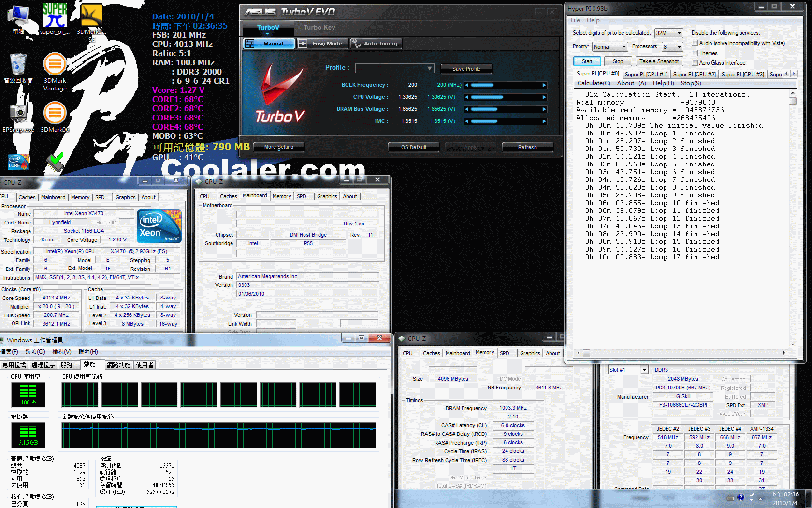
Task: Select About tab in left CPU-Z window
Action: pyautogui.click(x=148, y=197)
